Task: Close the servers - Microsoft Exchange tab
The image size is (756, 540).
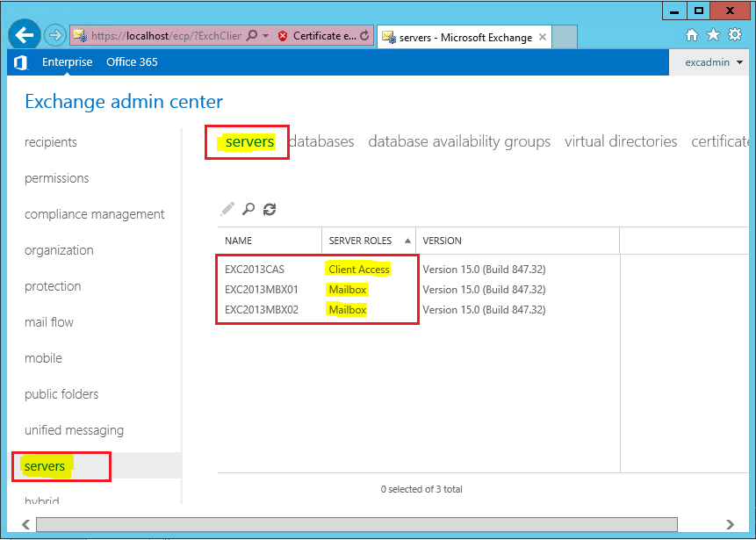Action: click(x=543, y=37)
